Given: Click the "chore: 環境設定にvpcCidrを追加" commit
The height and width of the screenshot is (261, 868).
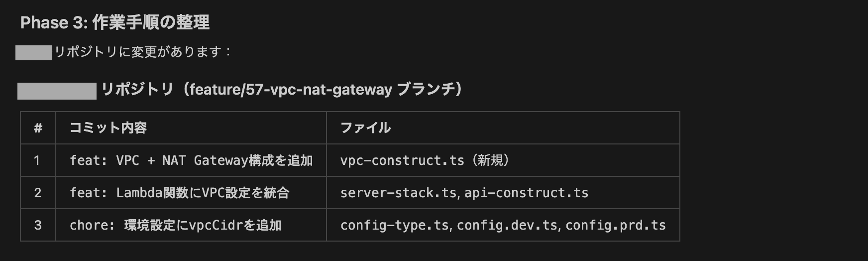Looking at the screenshot, I should click(175, 225).
